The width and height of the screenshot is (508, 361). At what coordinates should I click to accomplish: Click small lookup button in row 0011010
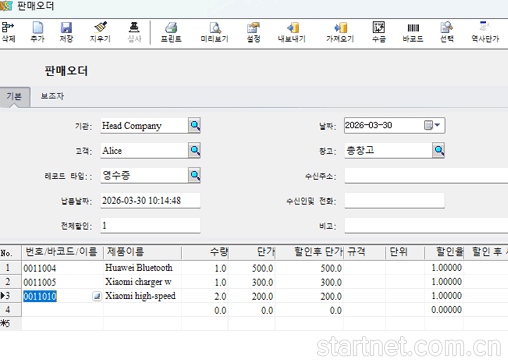[x=97, y=296]
